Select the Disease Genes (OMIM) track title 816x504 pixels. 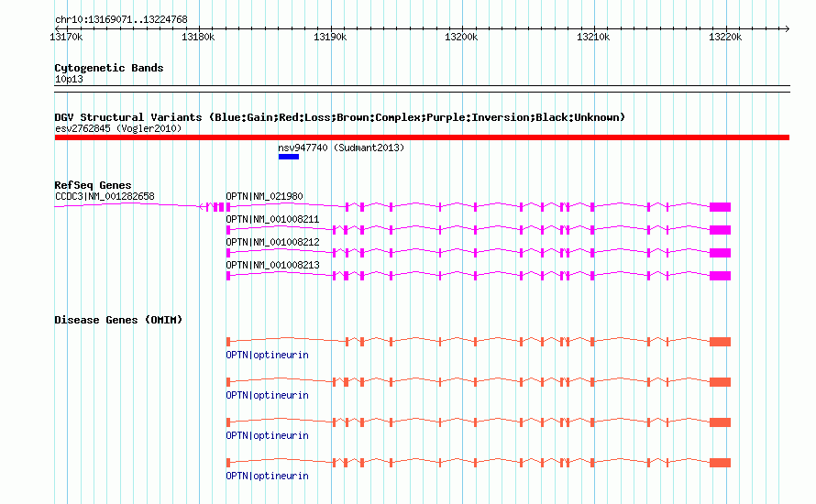pyautogui.click(x=118, y=320)
